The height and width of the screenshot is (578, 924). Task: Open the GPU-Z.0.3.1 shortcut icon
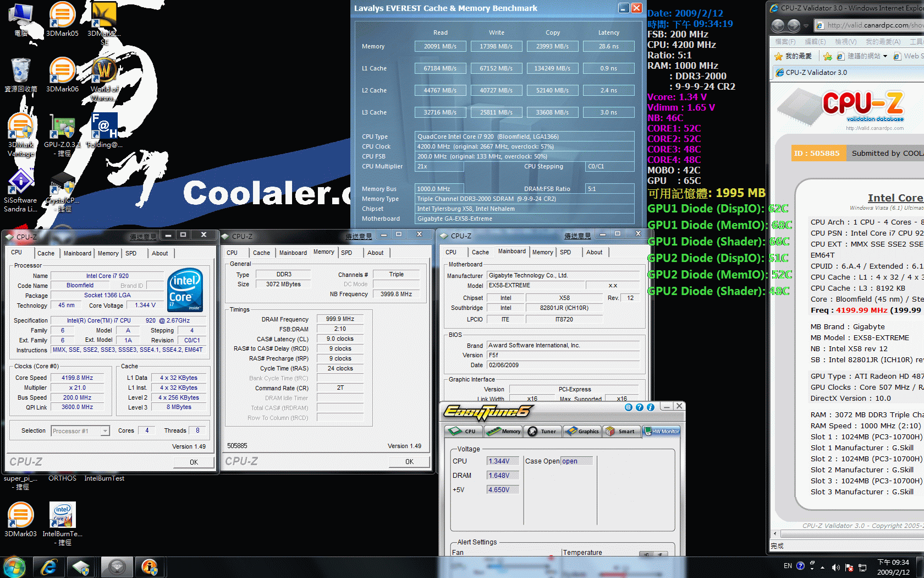click(x=62, y=134)
